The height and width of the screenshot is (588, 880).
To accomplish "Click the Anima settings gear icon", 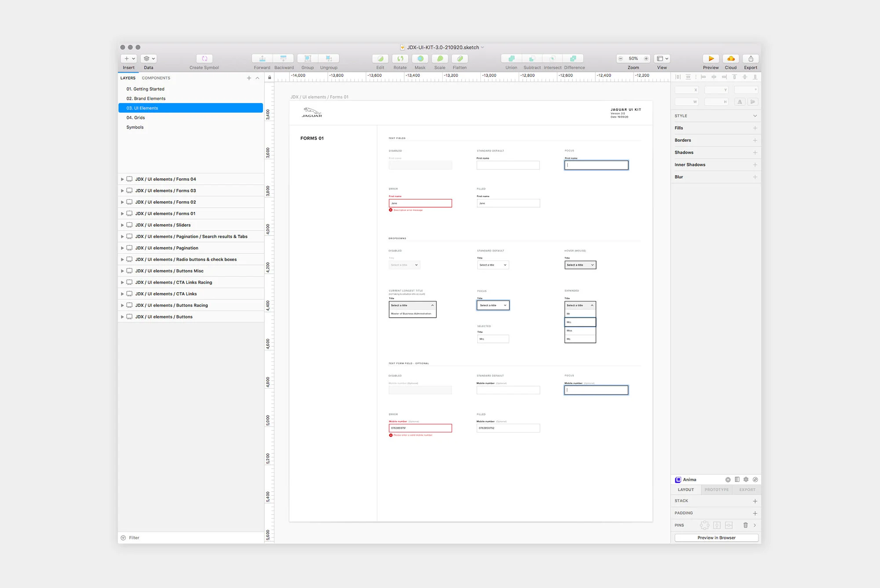I will pos(746,480).
